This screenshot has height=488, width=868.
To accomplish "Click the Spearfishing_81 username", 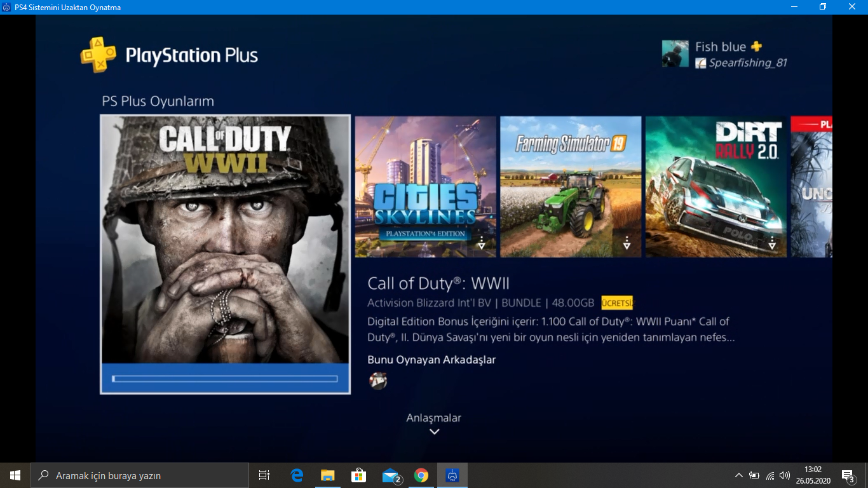I will [748, 63].
